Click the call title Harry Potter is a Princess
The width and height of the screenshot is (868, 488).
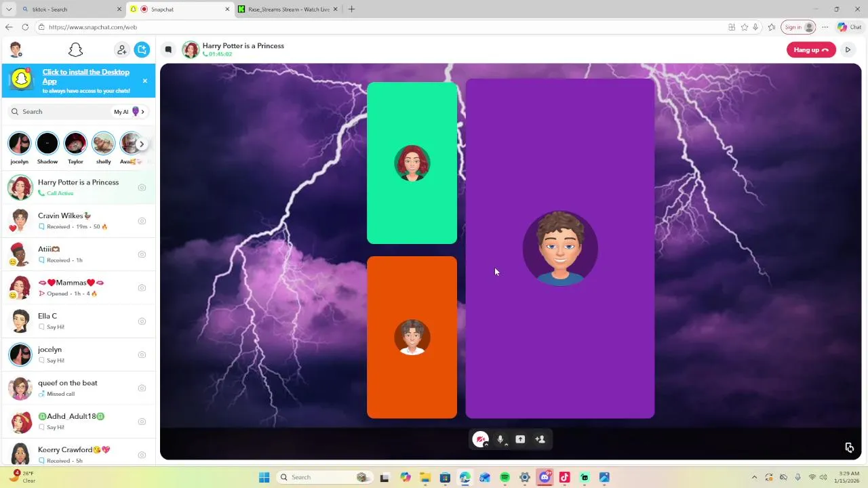[x=243, y=46]
